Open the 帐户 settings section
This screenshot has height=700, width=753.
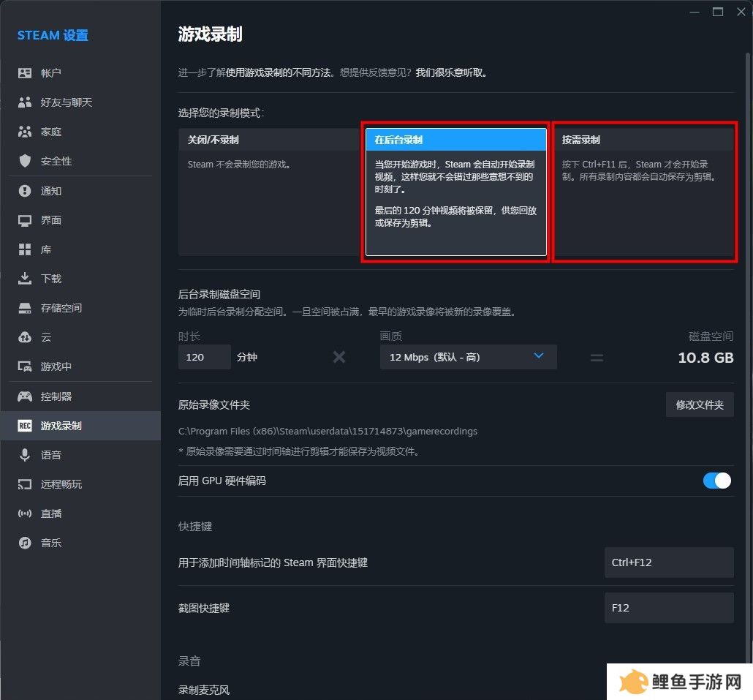click(x=80, y=73)
